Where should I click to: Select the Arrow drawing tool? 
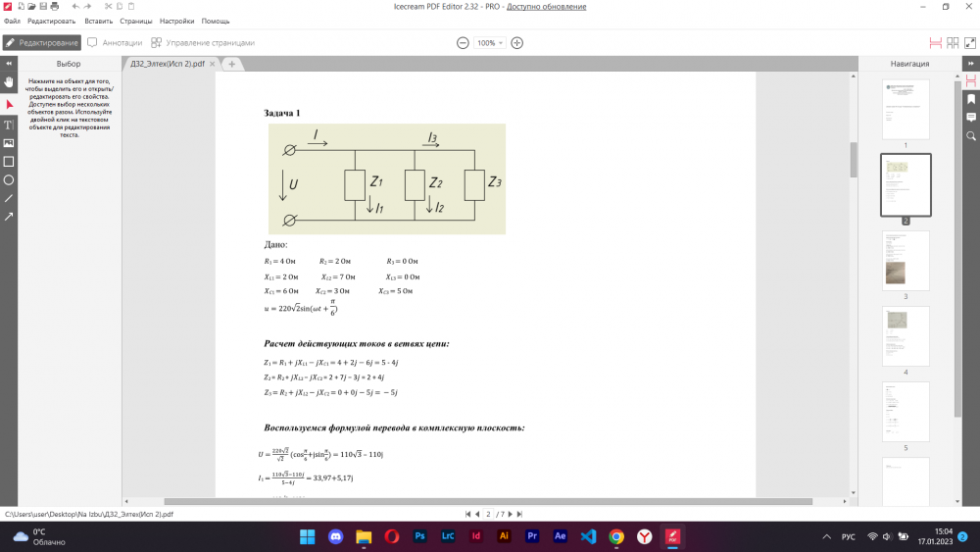pos(9,217)
